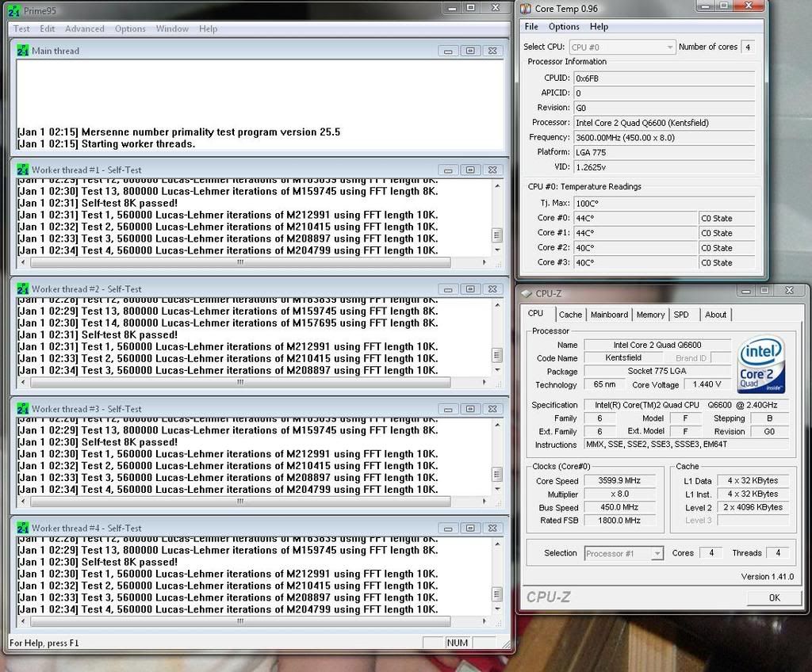The image size is (812, 672).
Task: Click the Worker thread #4 window icon
Action: [x=23, y=528]
